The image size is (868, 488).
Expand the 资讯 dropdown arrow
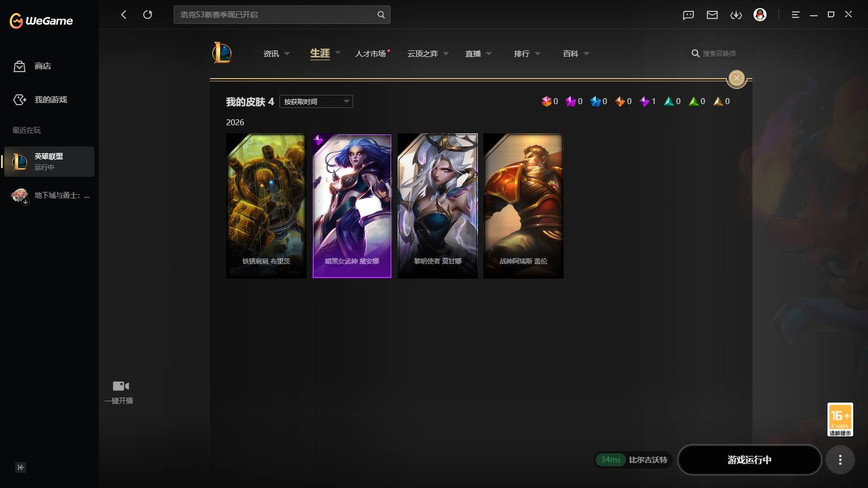287,54
